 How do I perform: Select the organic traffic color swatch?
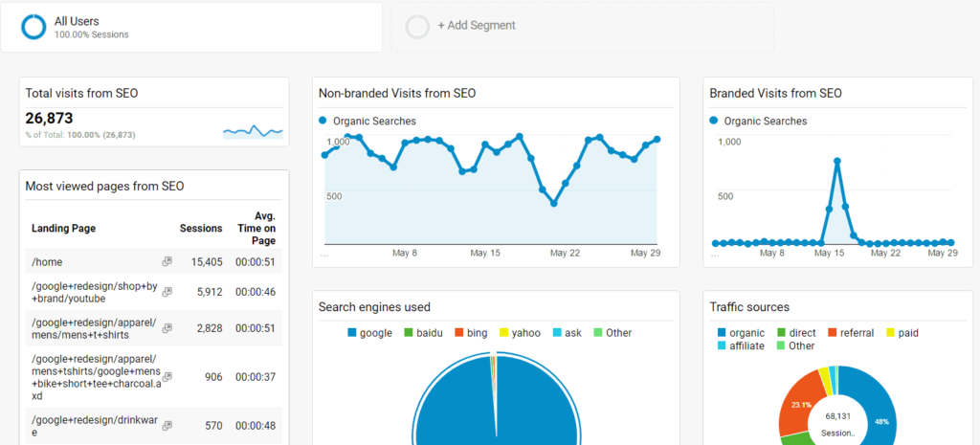pos(721,333)
